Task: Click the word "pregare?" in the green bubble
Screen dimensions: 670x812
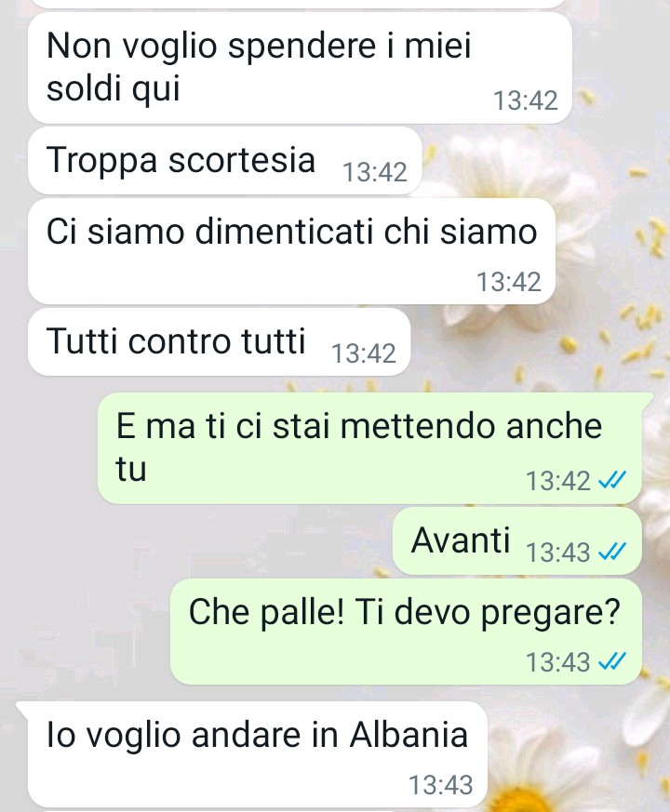Action: point(550,614)
